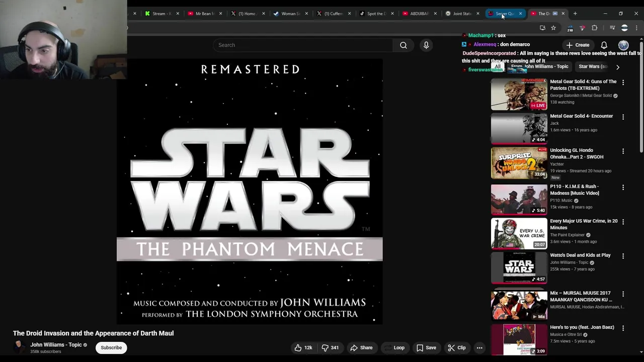Open the MURSAL MUUSE mix thumbnail
This screenshot has width=644, height=362.
(x=519, y=305)
